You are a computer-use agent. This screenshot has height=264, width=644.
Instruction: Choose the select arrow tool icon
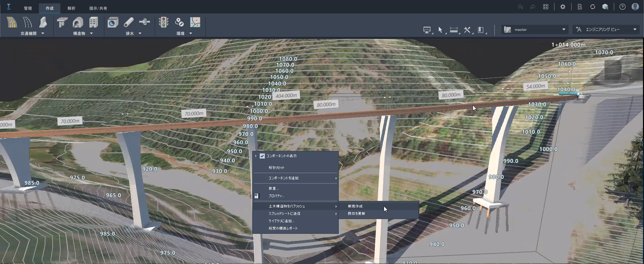(441, 30)
